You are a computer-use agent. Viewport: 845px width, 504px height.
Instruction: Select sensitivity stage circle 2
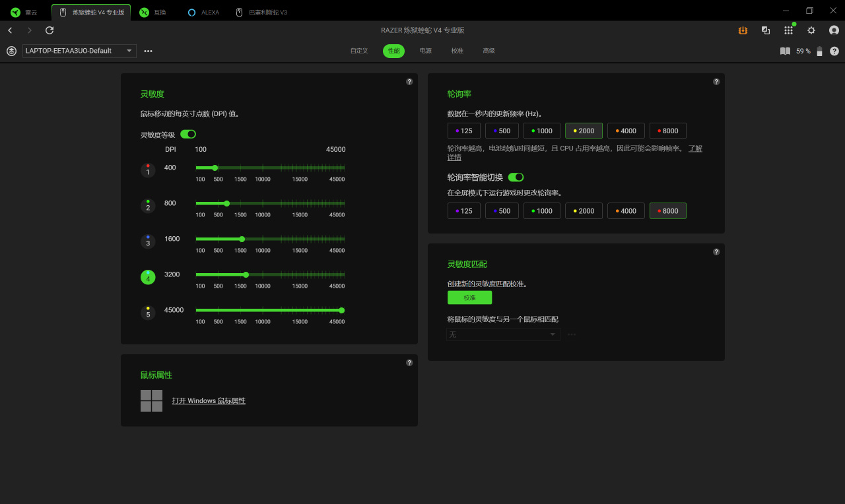pos(148,206)
